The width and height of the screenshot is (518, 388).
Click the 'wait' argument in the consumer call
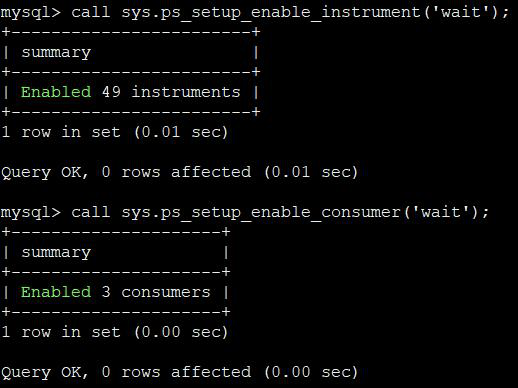coord(441,212)
